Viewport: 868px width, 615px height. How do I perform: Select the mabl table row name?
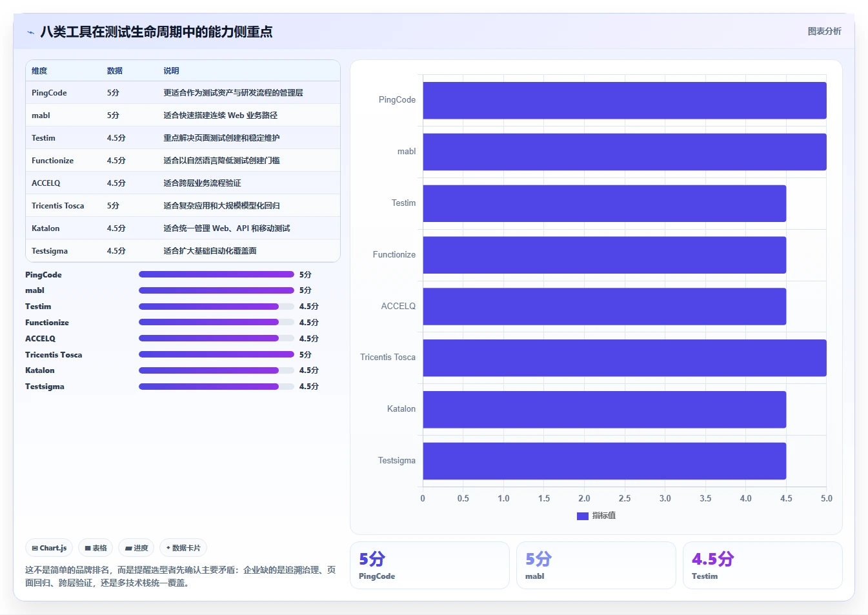click(41, 116)
